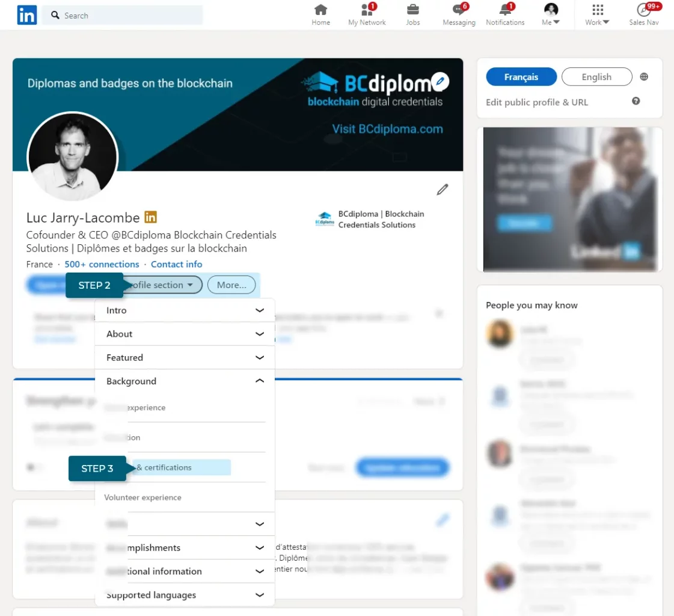Open the Home feed
Screen dimensions: 674x616
tap(320, 15)
